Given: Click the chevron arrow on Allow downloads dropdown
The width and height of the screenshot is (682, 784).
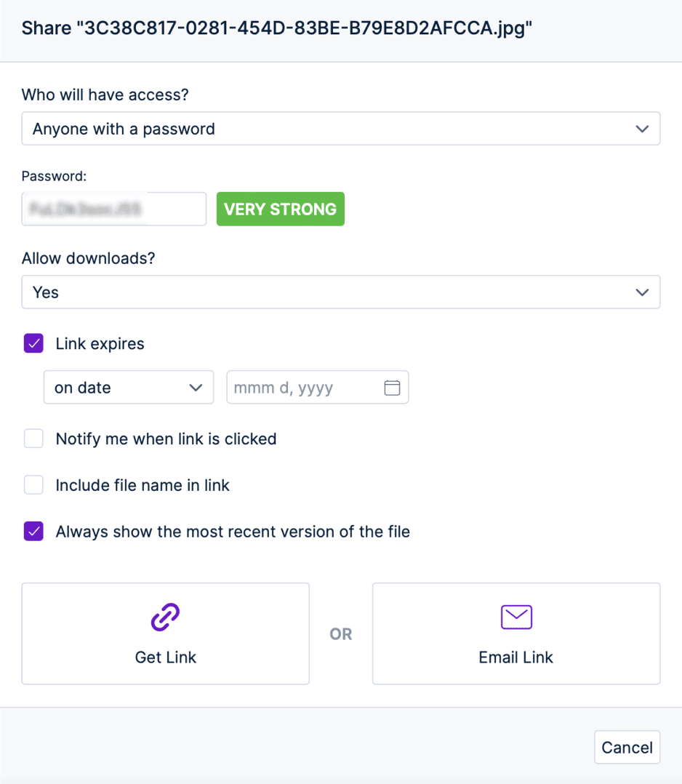Looking at the screenshot, I should coord(642,292).
